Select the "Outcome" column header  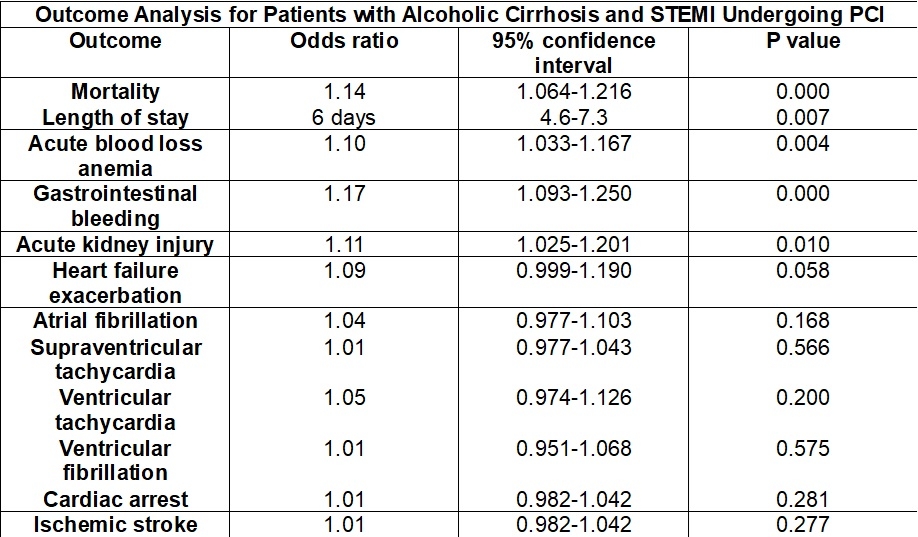115,42
